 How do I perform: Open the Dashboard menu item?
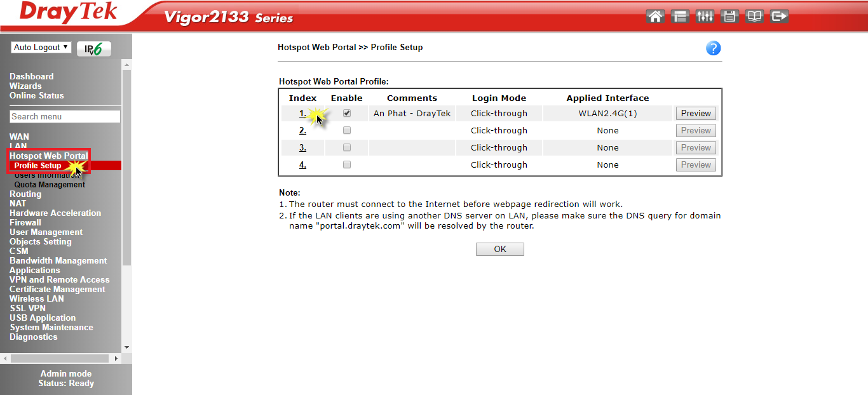coord(32,76)
